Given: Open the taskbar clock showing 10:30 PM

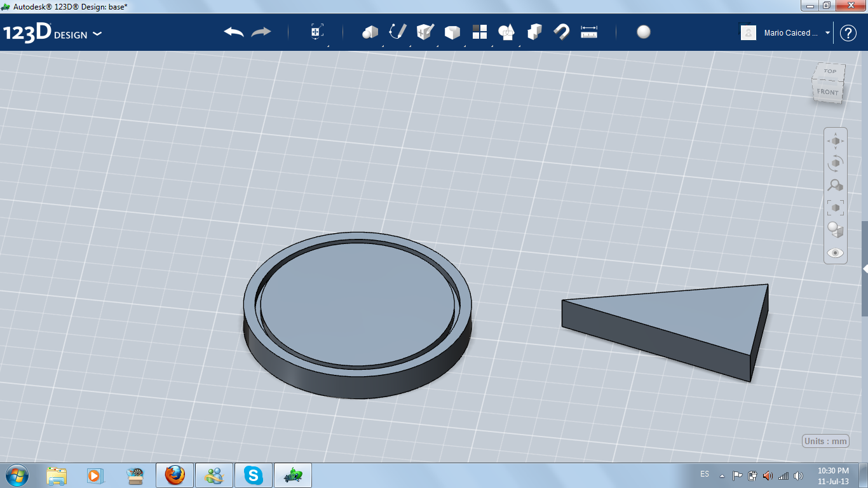Looking at the screenshot, I should pyautogui.click(x=834, y=475).
